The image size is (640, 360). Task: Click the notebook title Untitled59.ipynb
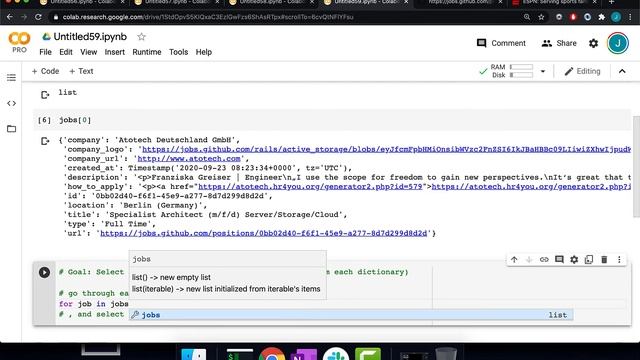pyautogui.click(x=90, y=37)
